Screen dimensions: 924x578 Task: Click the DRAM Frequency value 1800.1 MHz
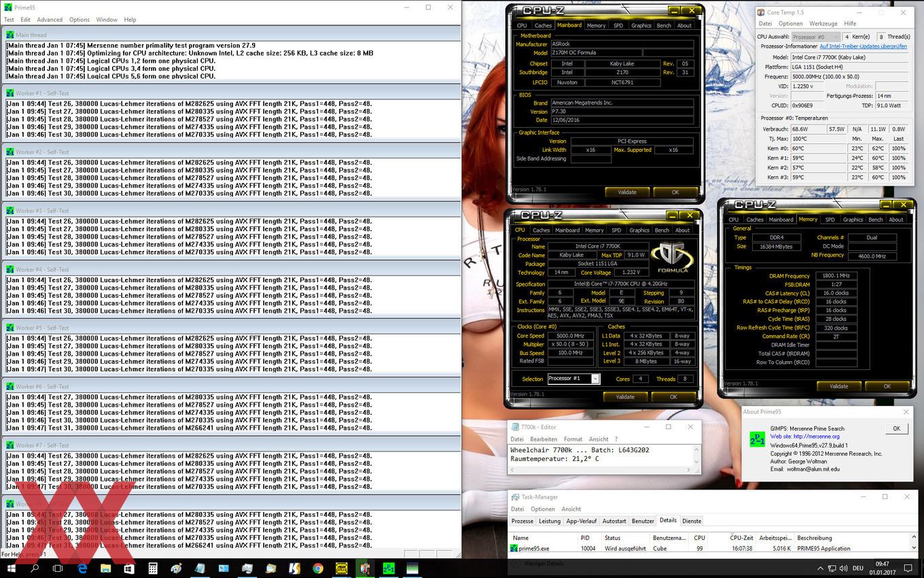coord(836,276)
